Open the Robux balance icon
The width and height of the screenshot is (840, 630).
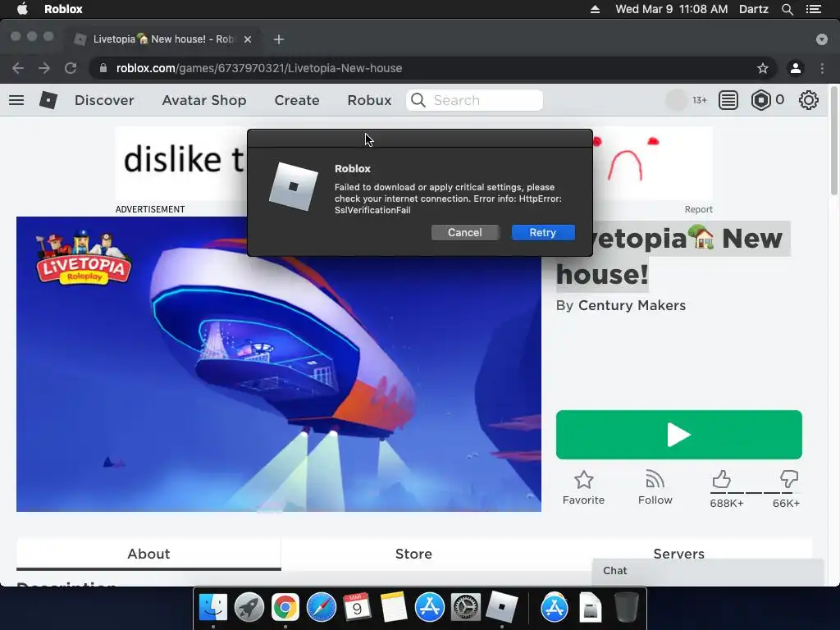760,100
